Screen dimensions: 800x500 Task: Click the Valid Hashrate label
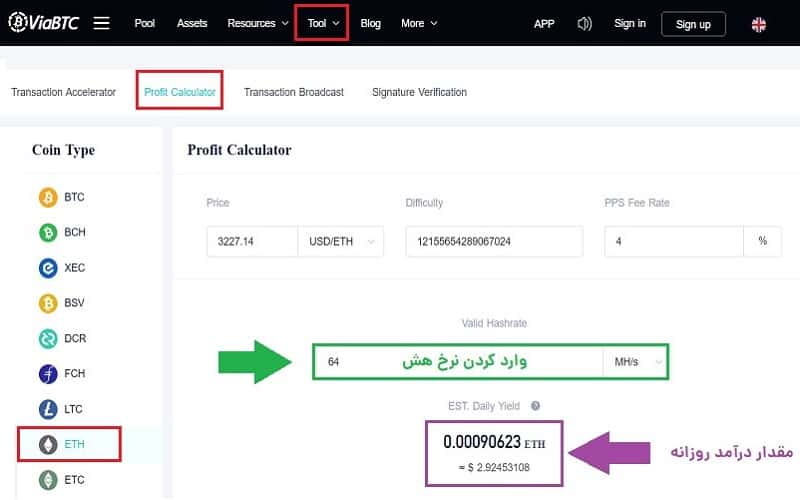[x=494, y=323]
